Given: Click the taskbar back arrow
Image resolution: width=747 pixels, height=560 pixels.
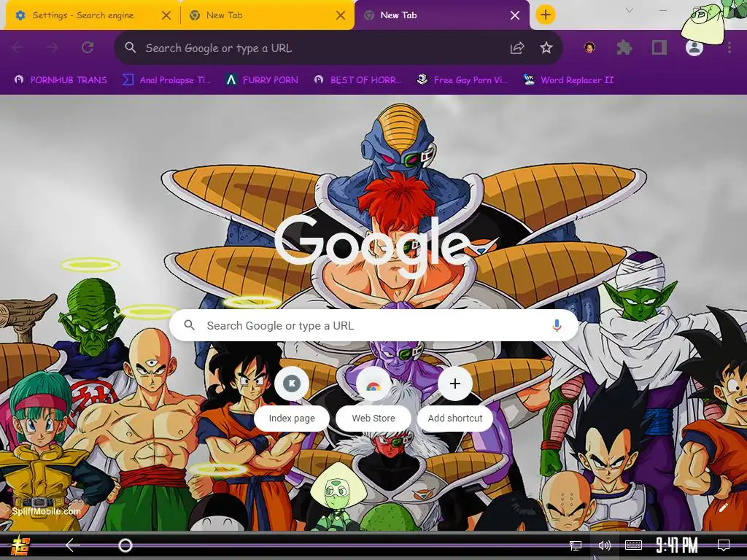Looking at the screenshot, I should pos(73,545).
